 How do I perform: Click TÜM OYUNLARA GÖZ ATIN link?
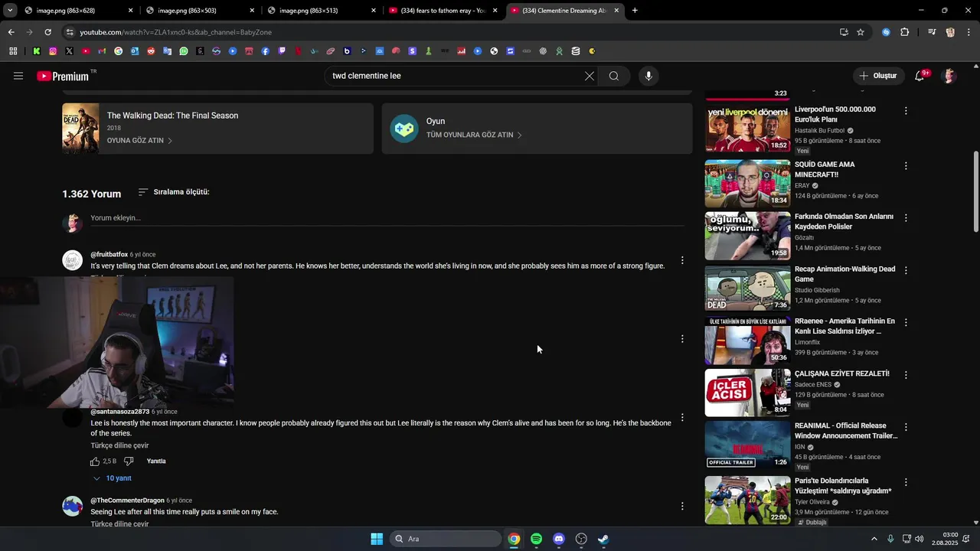coord(474,135)
